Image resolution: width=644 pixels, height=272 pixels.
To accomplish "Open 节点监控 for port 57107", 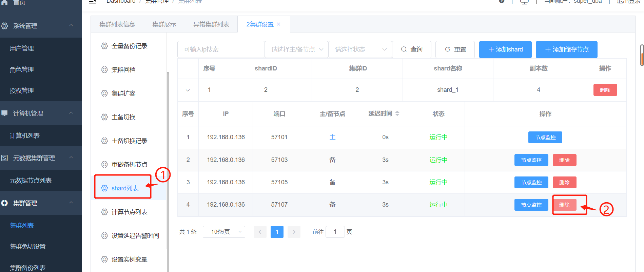I will pyautogui.click(x=531, y=205).
